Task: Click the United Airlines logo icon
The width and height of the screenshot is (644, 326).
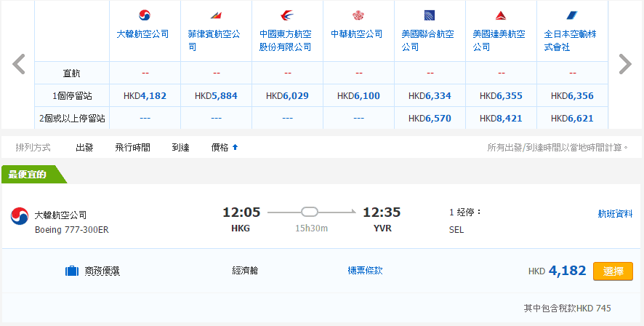Action: point(429,15)
